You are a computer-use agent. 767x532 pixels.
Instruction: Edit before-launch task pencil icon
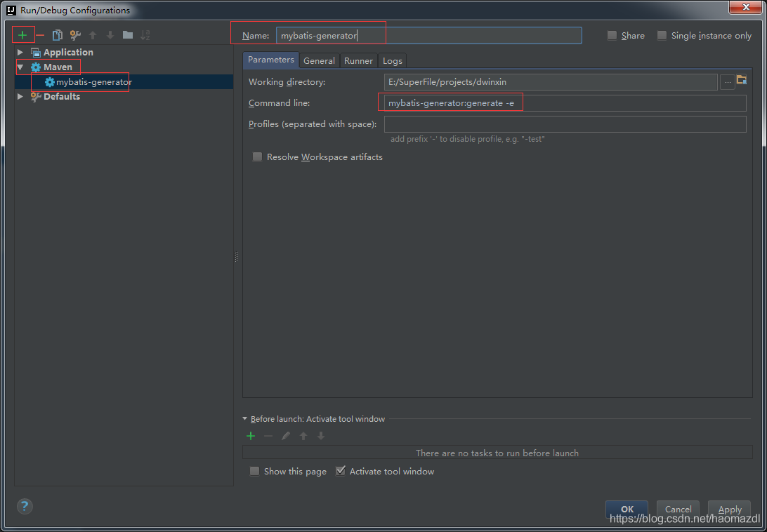(286, 436)
